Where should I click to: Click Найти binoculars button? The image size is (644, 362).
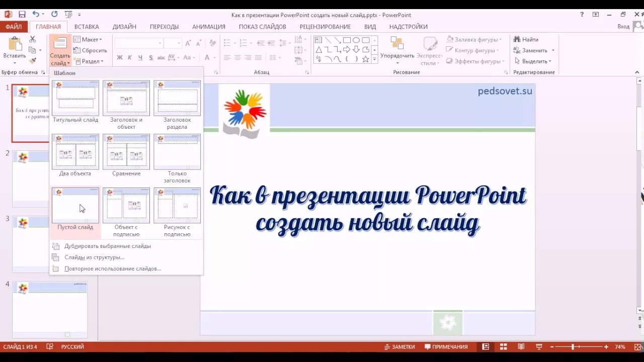pos(526,39)
